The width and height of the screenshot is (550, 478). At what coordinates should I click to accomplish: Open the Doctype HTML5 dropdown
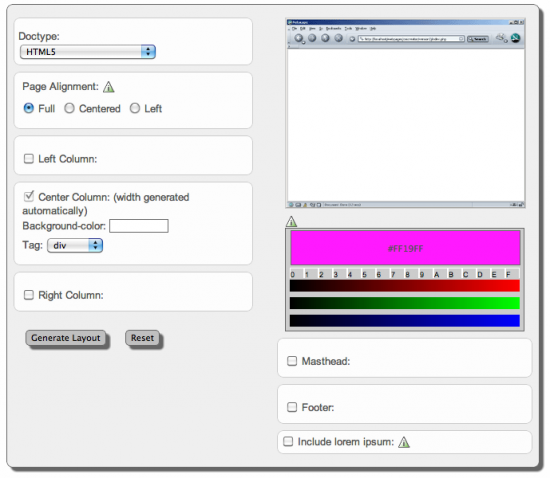(88, 52)
